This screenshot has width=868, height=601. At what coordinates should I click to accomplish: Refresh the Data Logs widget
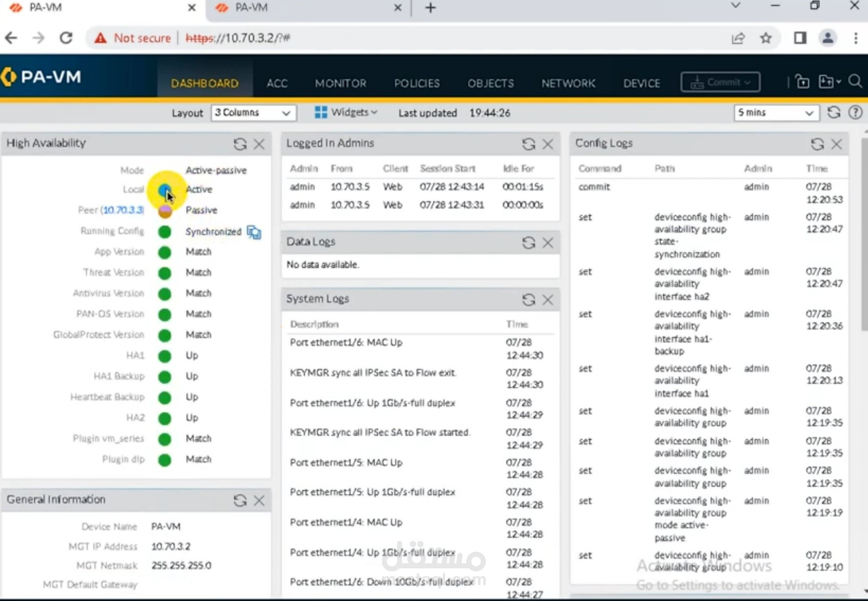528,242
